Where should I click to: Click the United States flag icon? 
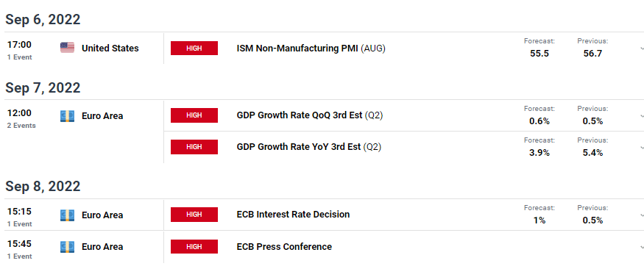tap(68, 48)
